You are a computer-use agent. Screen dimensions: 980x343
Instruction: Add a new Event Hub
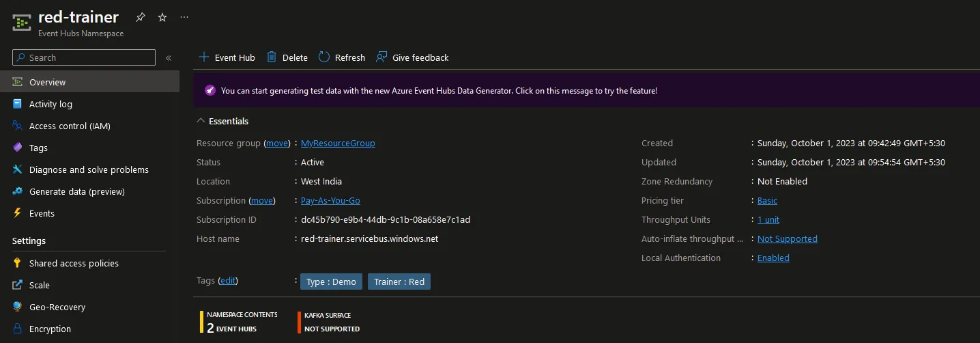coord(227,57)
